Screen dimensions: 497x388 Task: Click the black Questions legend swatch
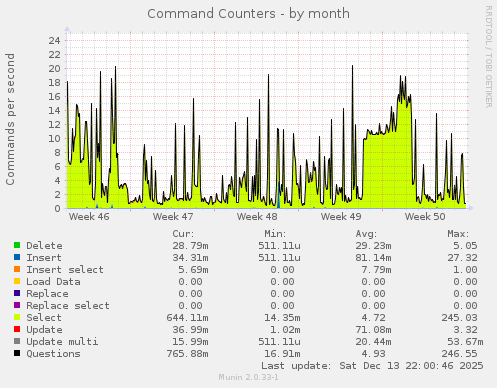click(x=17, y=353)
